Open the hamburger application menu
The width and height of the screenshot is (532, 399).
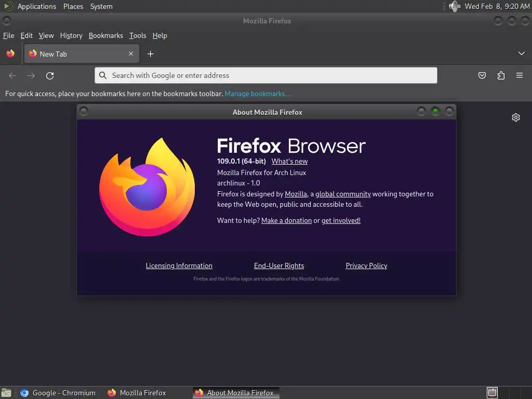coord(520,75)
